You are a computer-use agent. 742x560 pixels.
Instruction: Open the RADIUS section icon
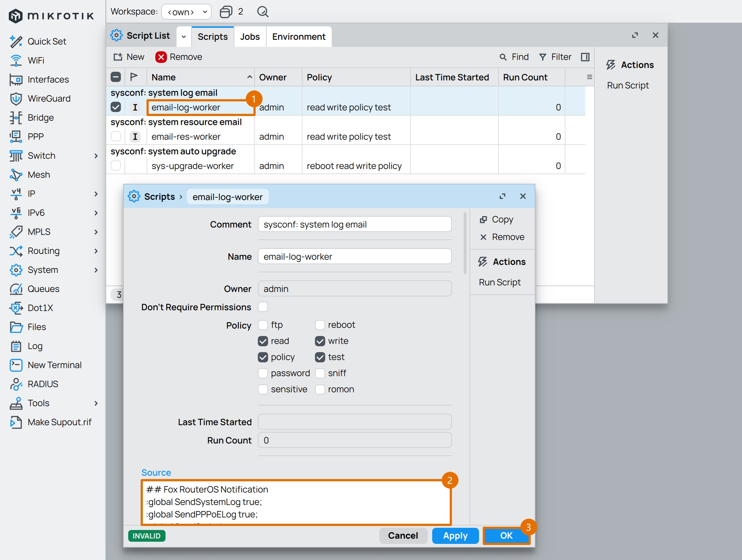[x=16, y=384]
